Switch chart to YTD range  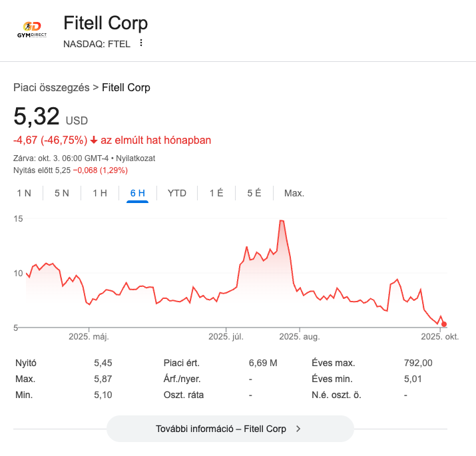pos(177,193)
